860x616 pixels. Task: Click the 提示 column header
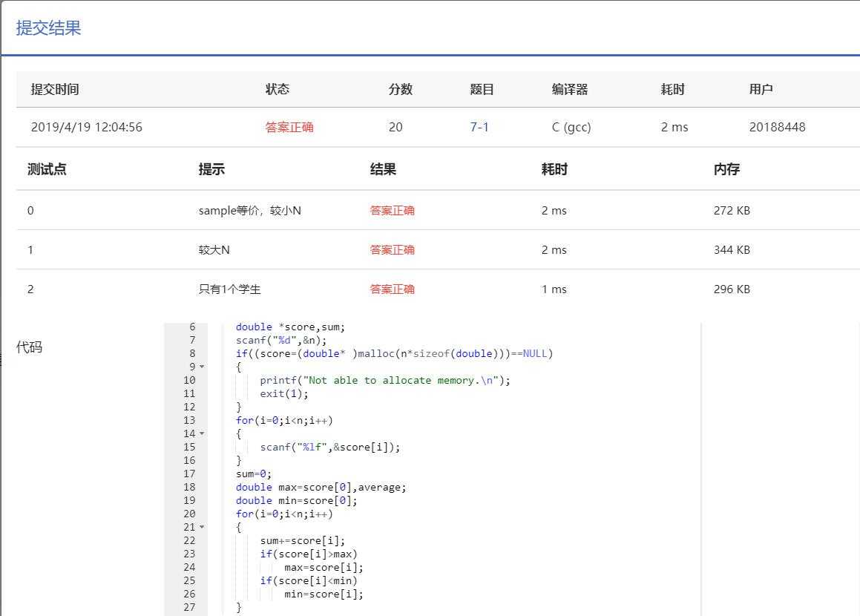[211, 169]
